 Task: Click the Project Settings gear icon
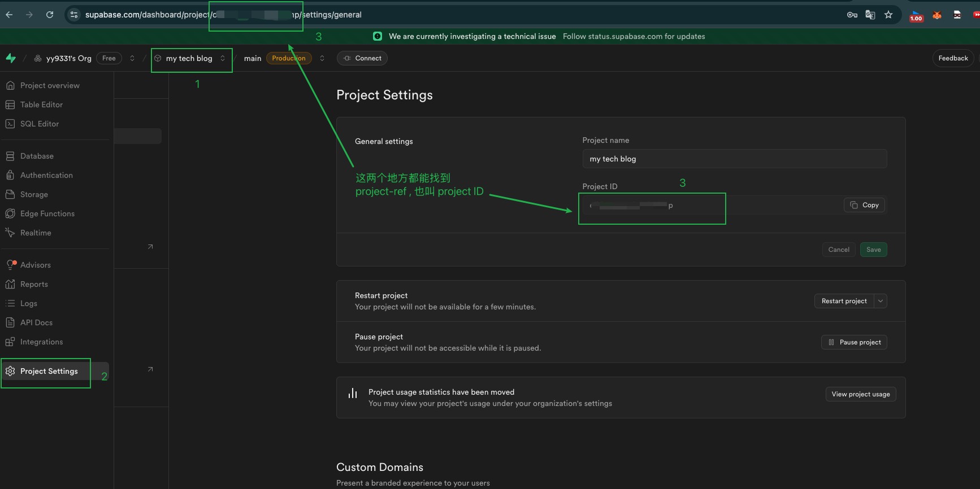click(x=10, y=371)
